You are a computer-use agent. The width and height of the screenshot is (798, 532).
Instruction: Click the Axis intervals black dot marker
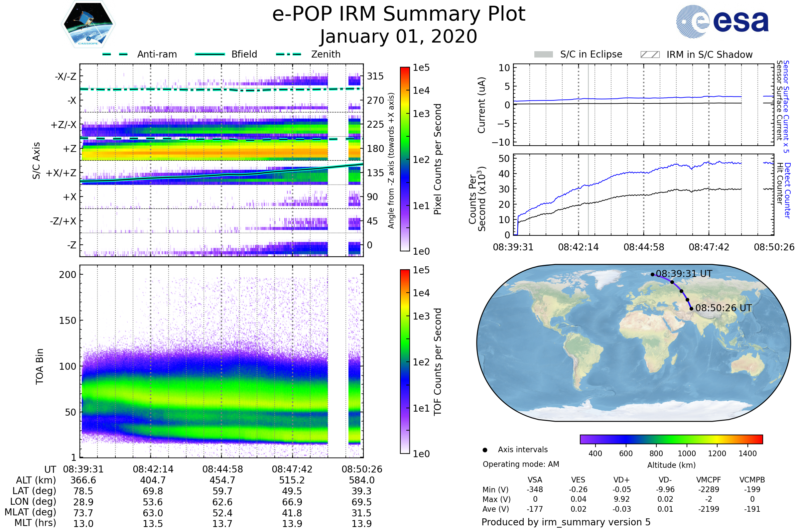[485, 450]
